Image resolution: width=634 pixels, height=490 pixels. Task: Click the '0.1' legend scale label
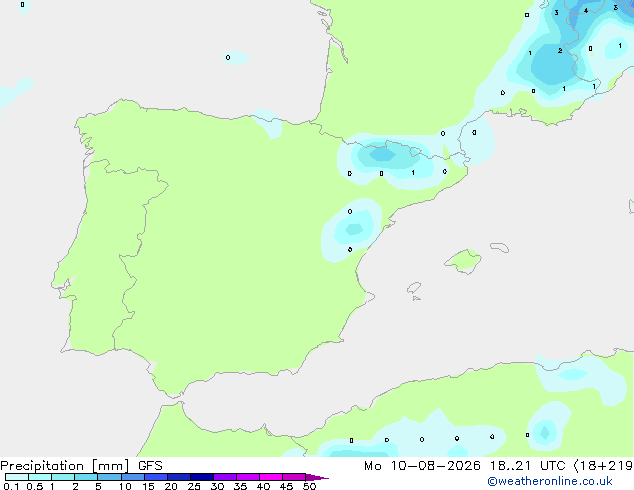point(11,486)
